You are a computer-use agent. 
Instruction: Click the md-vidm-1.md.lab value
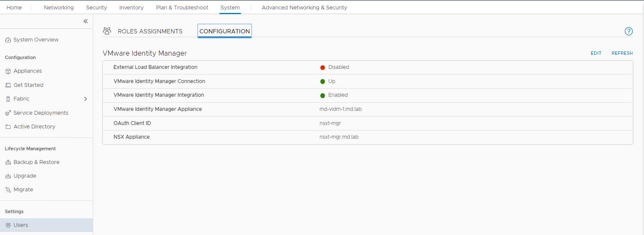click(x=341, y=109)
